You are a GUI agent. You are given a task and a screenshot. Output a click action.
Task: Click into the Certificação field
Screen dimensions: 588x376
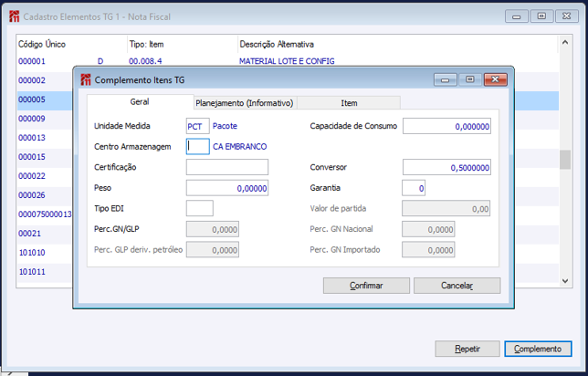(x=226, y=167)
